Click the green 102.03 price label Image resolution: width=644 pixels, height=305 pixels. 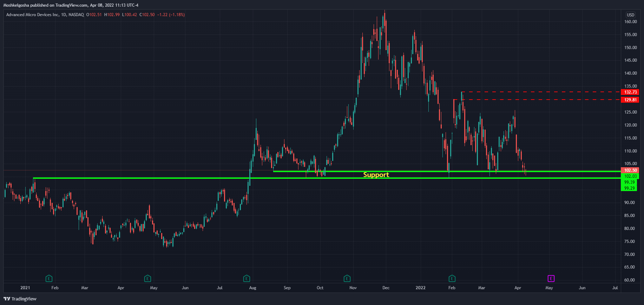click(631, 176)
